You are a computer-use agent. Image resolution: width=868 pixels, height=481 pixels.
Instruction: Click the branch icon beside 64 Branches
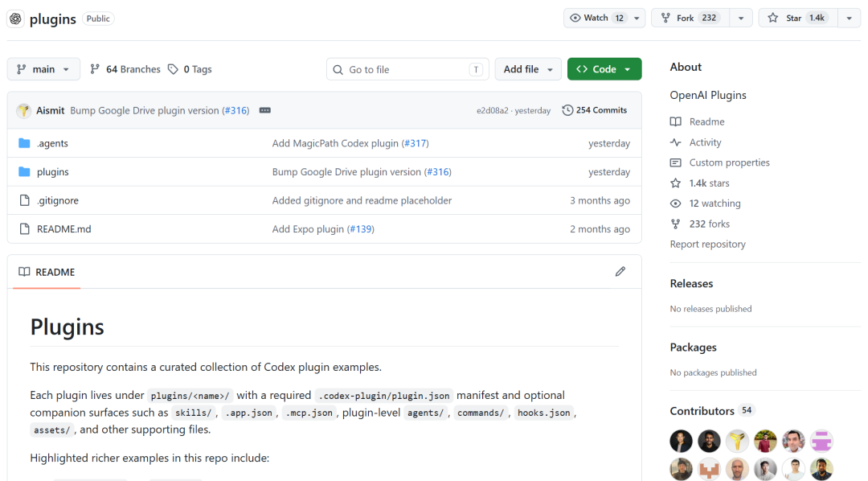coord(95,69)
